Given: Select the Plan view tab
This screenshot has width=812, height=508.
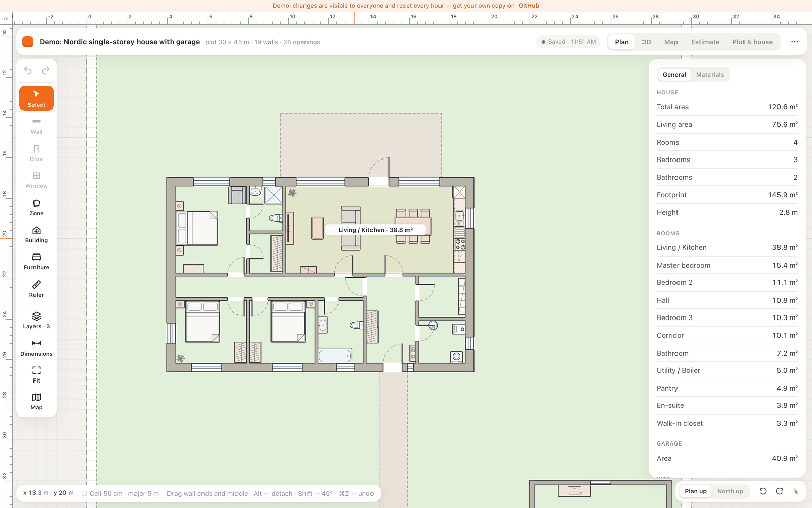Looking at the screenshot, I should [622, 42].
